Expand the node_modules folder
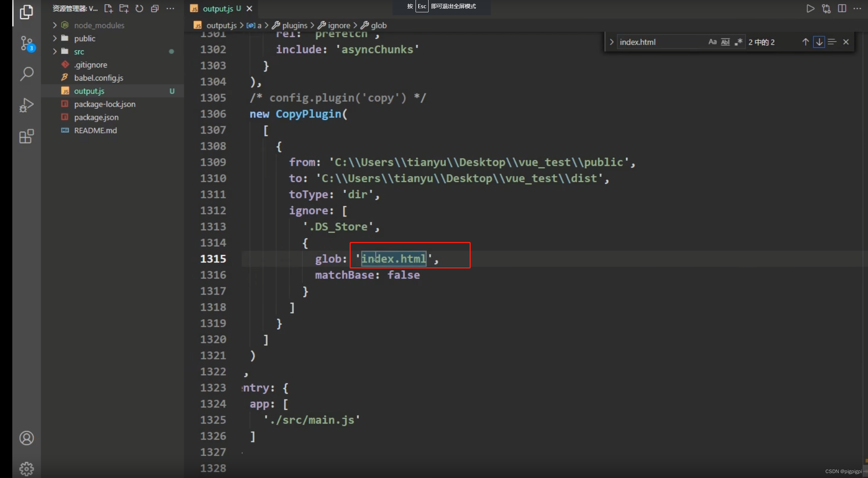This screenshot has height=478, width=868. pos(54,25)
